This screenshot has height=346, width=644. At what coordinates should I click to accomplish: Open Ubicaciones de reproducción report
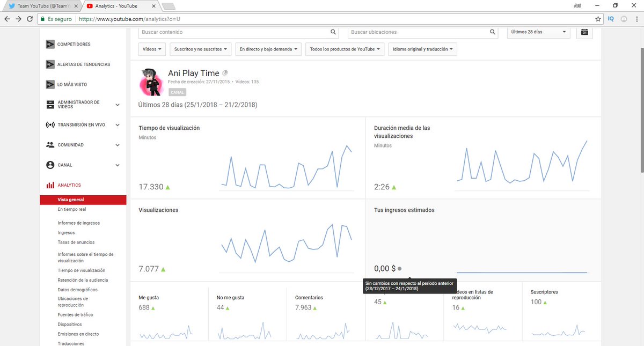[73, 302]
